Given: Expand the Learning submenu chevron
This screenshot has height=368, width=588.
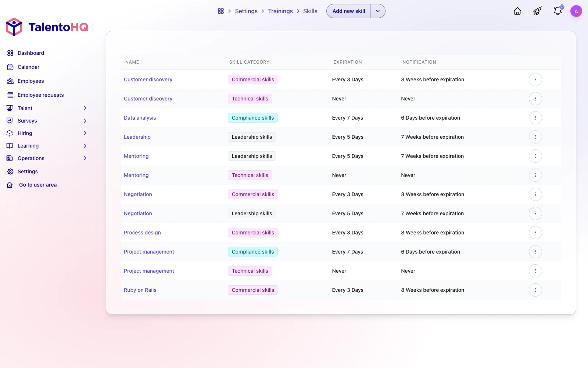Looking at the screenshot, I should 85,146.
